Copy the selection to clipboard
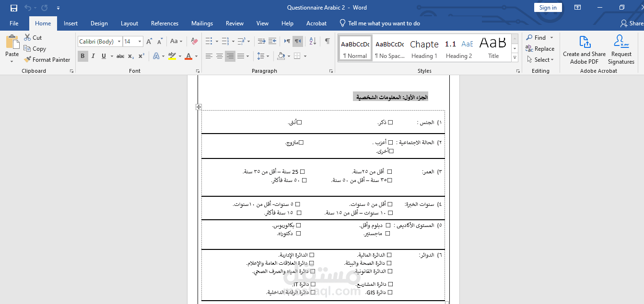 pyautogui.click(x=35, y=48)
